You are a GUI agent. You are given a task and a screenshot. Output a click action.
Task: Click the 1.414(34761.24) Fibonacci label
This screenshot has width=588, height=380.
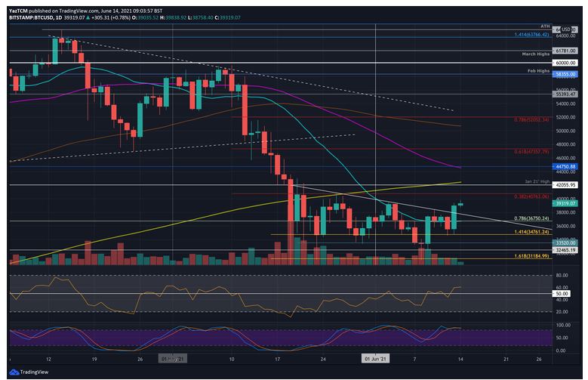(531, 232)
